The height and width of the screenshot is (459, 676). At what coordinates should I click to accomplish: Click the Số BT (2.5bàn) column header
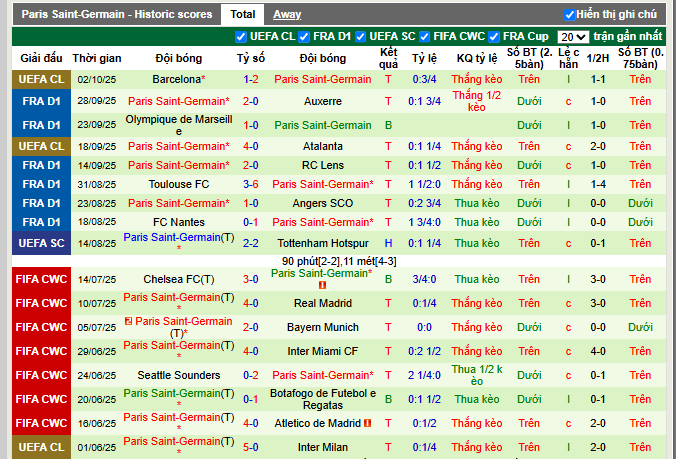pos(529,58)
